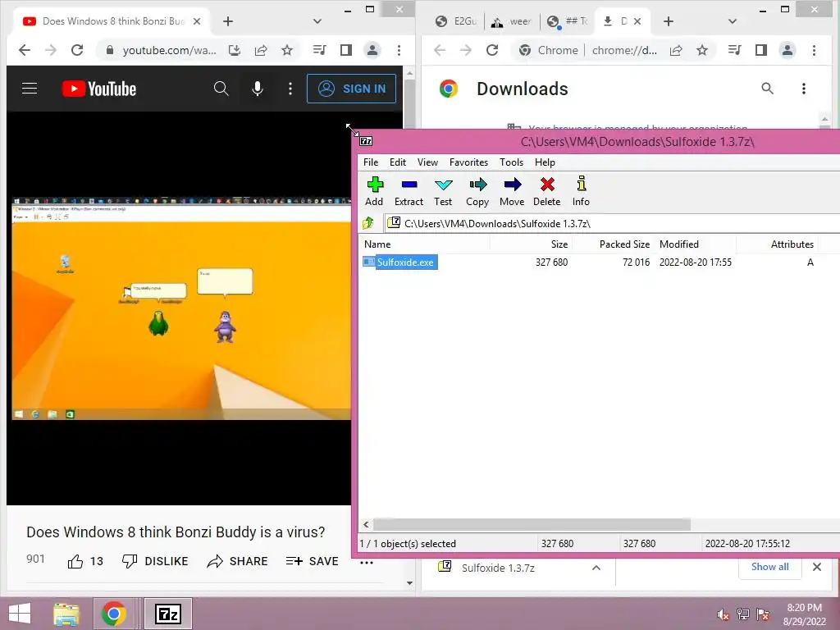Image resolution: width=840 pixels, height=630 pixels.
Task: Bookmark the Downloads page with star icon
Action: point(702,50)
